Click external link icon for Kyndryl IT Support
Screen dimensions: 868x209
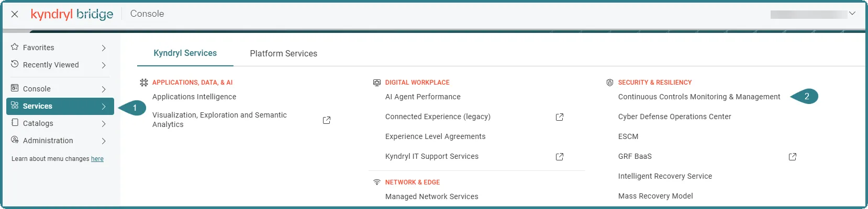coord(560,157)
